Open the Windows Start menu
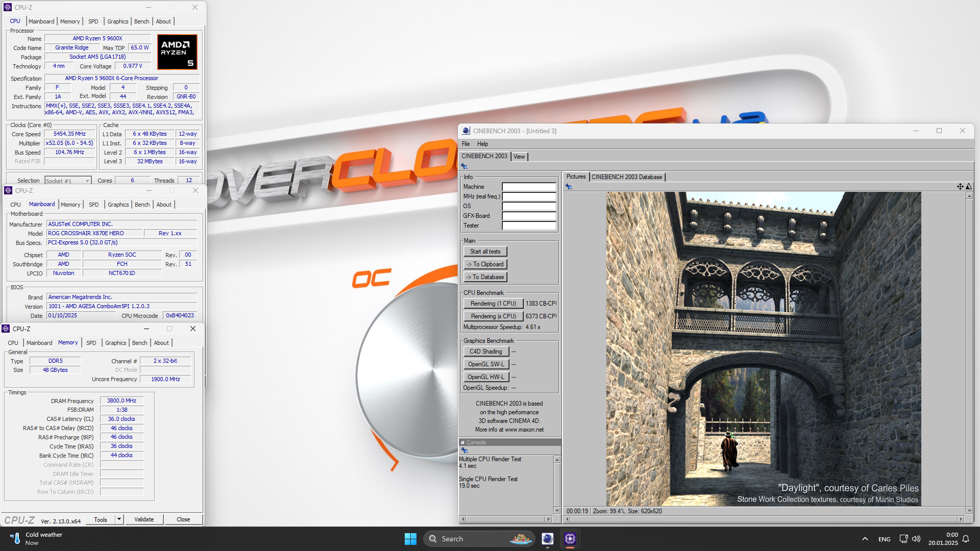Viewport: 980px width, 551px height. 410,539
